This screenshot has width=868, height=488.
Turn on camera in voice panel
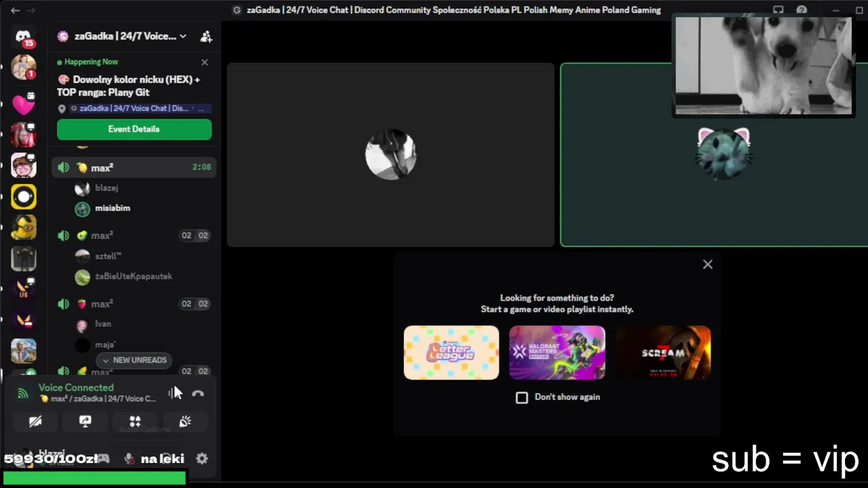tap(35, 422)
